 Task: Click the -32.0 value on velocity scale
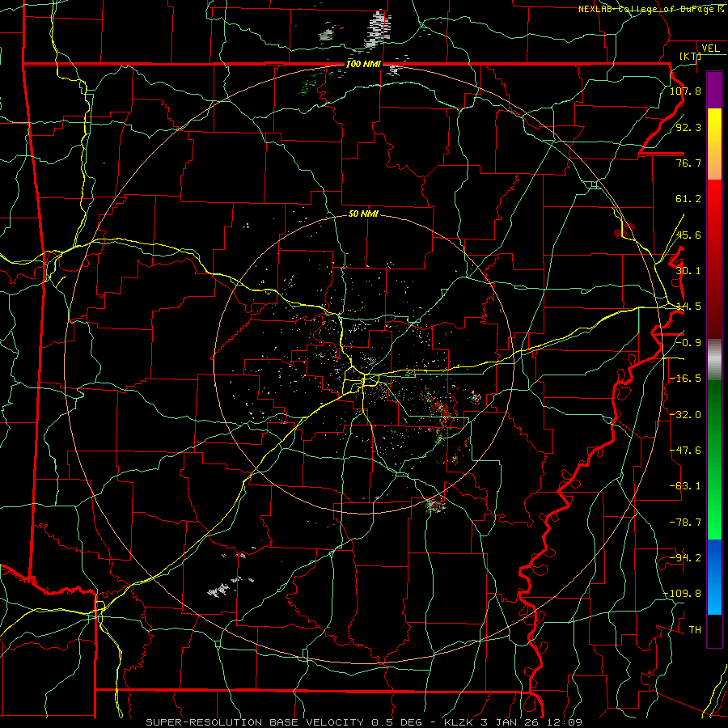point(685,415)
